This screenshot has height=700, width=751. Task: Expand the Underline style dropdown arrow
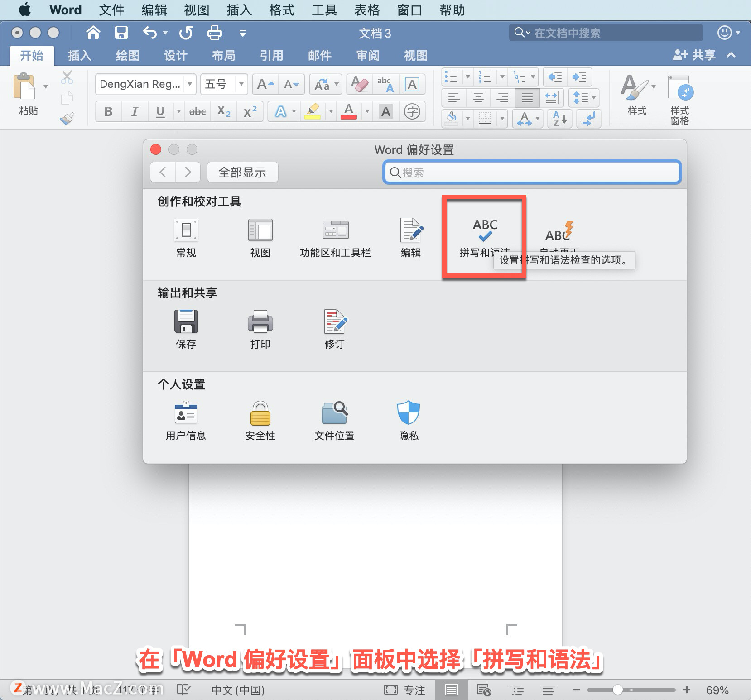click(179, 111)
